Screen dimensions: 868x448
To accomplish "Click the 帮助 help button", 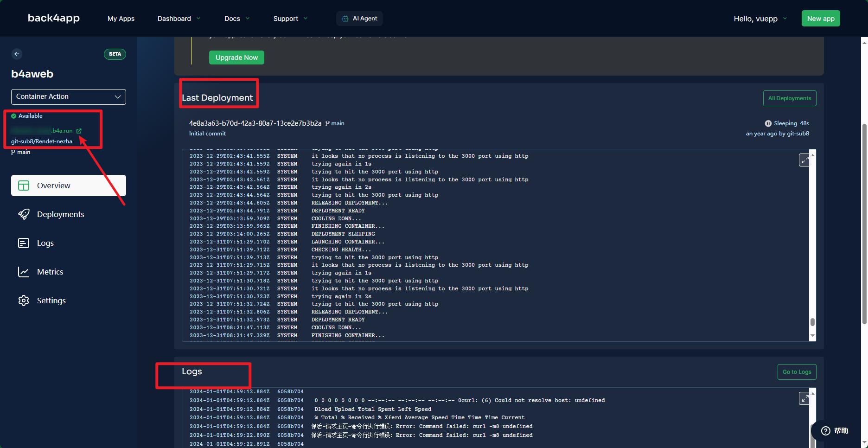I will pos(836,431).
